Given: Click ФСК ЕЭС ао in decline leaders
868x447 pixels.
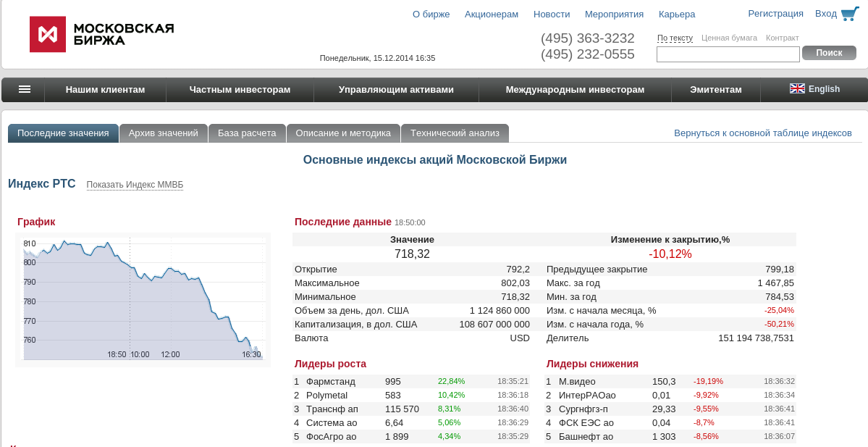Looking at the screenshot, I should [x=586, y=423].
